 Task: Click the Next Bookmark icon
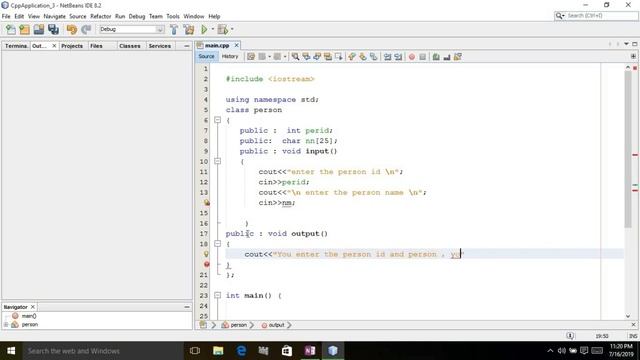[x=362, y=57]
